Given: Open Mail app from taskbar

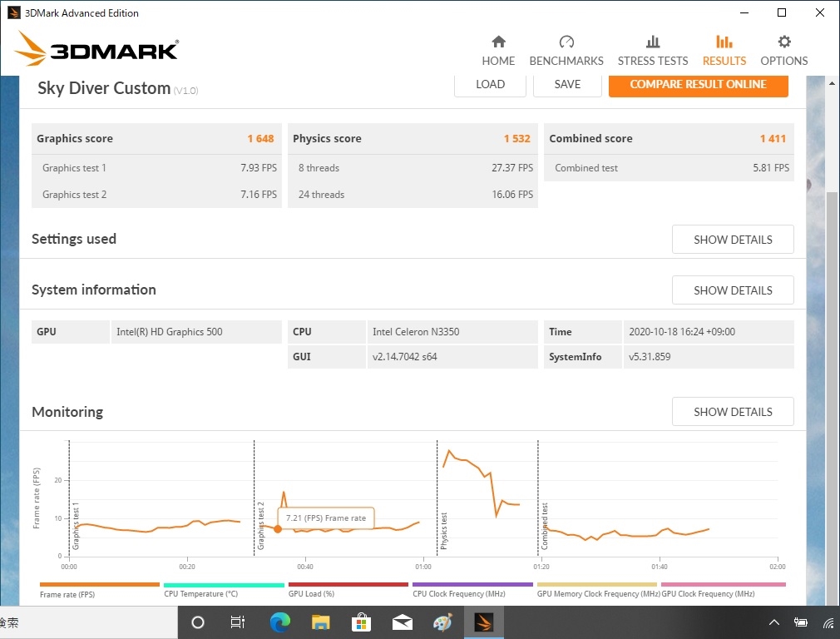Looking at the screenshot, I should click(x=402, y=622).
